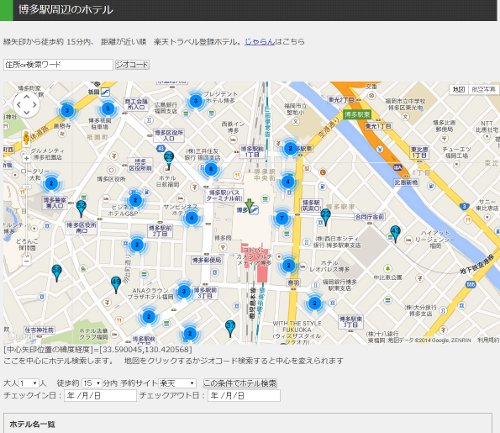This screenshot has width=500, height=433.
Task: Click the green center arrow at 博多 station
Action: 249,205
